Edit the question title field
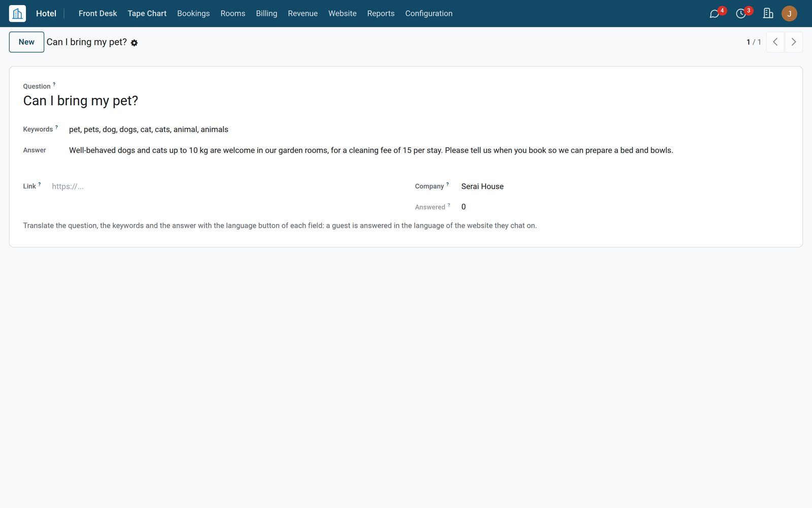 click(x=405, y=101)
